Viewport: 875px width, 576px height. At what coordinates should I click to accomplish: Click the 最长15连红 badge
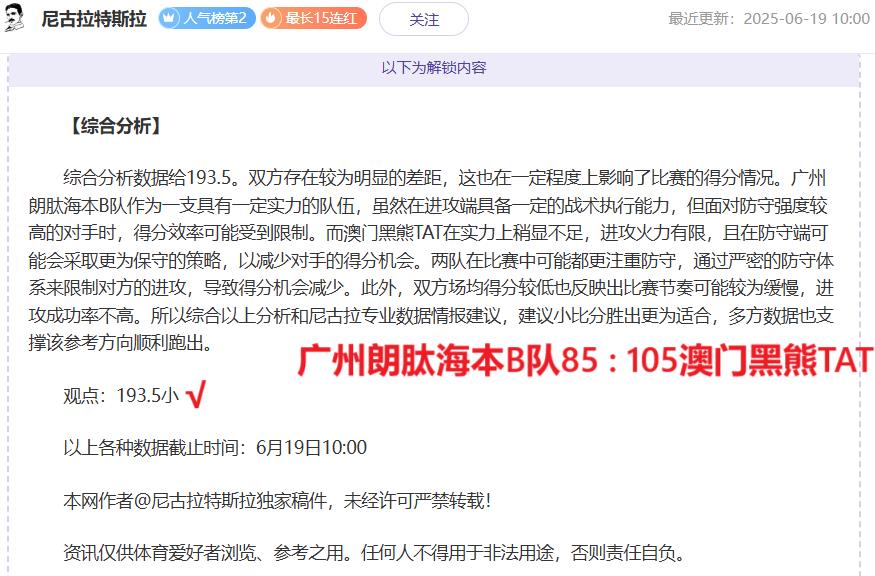click(x=314, y=18)
